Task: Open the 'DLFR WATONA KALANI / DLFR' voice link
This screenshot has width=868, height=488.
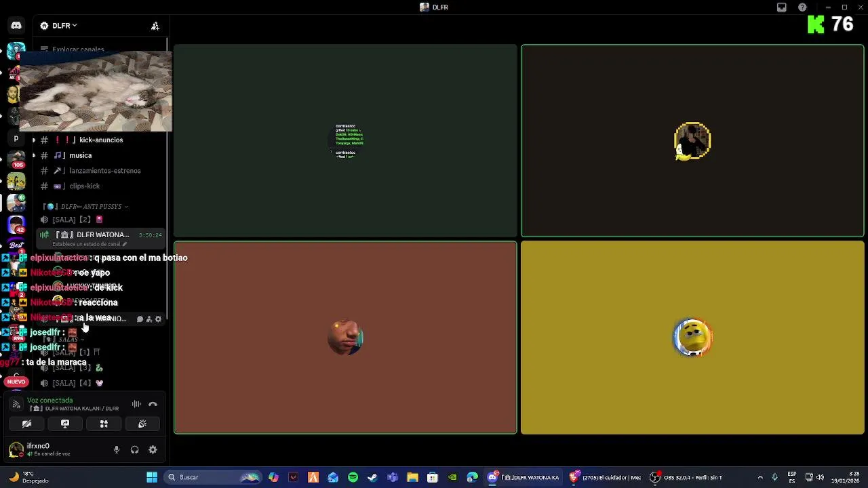Action: pyautogui.click(x=75, y=409)
